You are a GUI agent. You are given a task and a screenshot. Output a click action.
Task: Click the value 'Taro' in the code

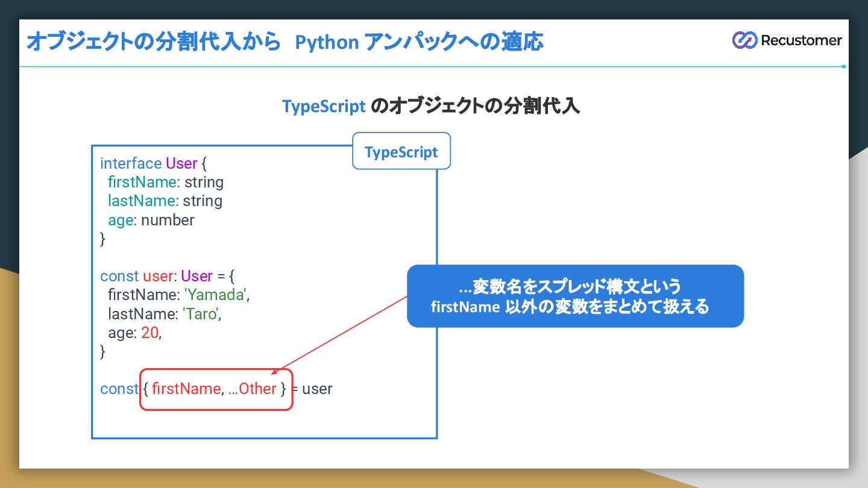point(200,314)
